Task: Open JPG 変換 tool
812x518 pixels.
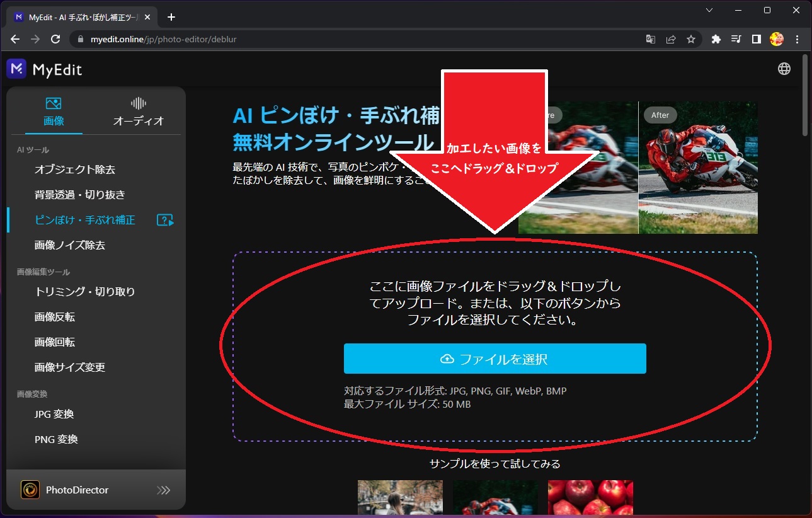Action: coord(54,414)
